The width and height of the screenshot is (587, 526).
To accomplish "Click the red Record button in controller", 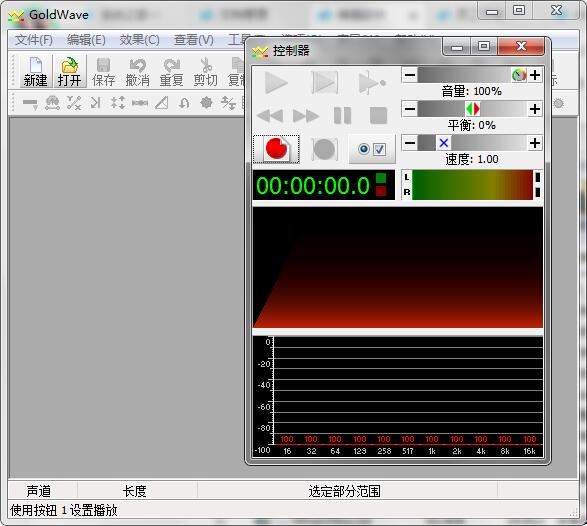I will (276, 149).
